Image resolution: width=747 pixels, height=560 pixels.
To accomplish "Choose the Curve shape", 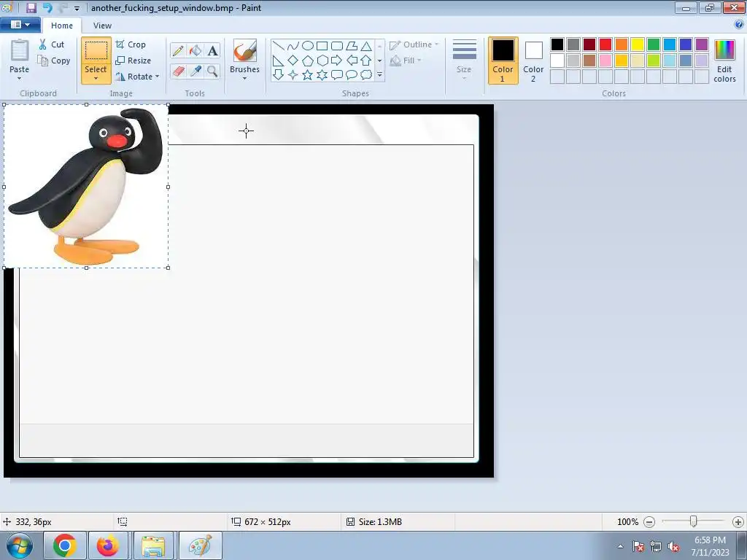I will coord(293,46).
